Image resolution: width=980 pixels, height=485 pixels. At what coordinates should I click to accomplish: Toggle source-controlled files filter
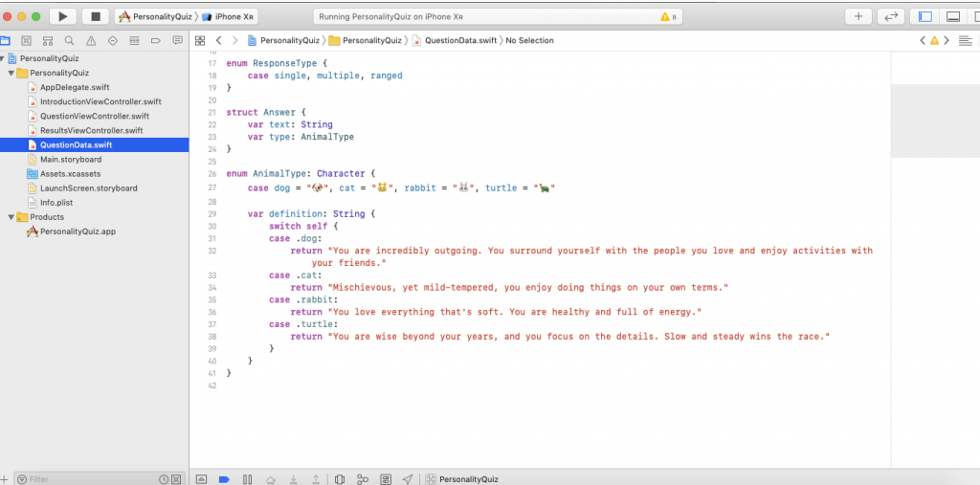(x=176, y=479)
